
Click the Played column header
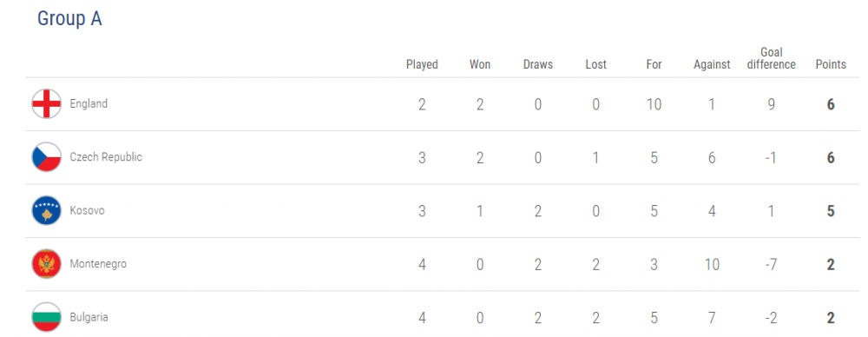pos(422,64)
